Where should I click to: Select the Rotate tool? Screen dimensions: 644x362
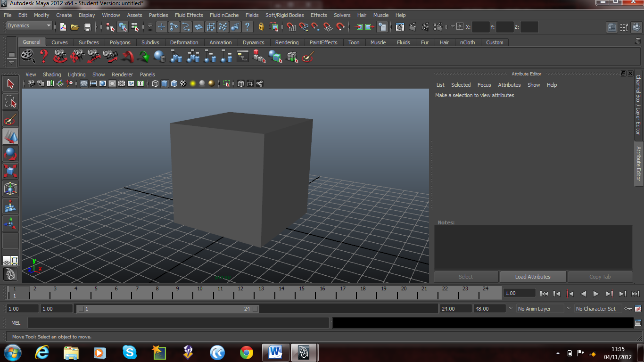[10, 154]
